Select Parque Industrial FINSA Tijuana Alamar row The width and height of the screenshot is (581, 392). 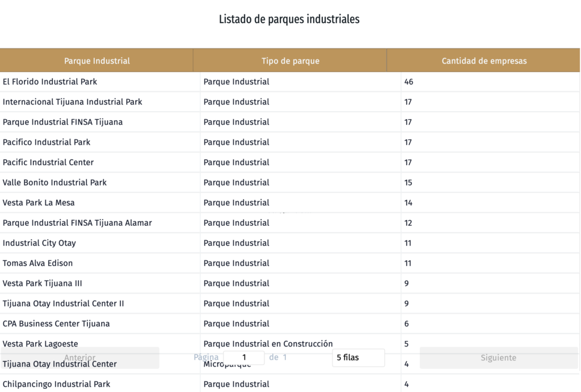[77, 223]
